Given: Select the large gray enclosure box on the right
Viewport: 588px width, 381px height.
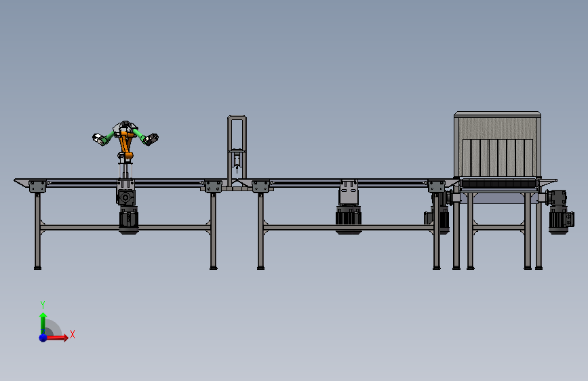Looking at the screenshot, I should (497, 144).
